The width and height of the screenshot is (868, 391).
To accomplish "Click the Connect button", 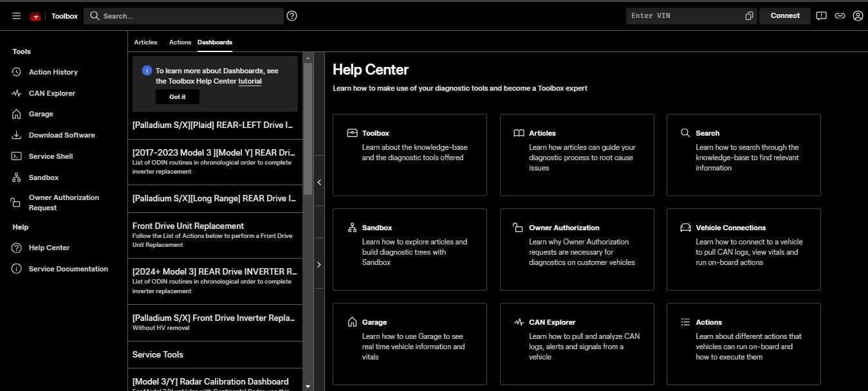I will coord(785,15).
